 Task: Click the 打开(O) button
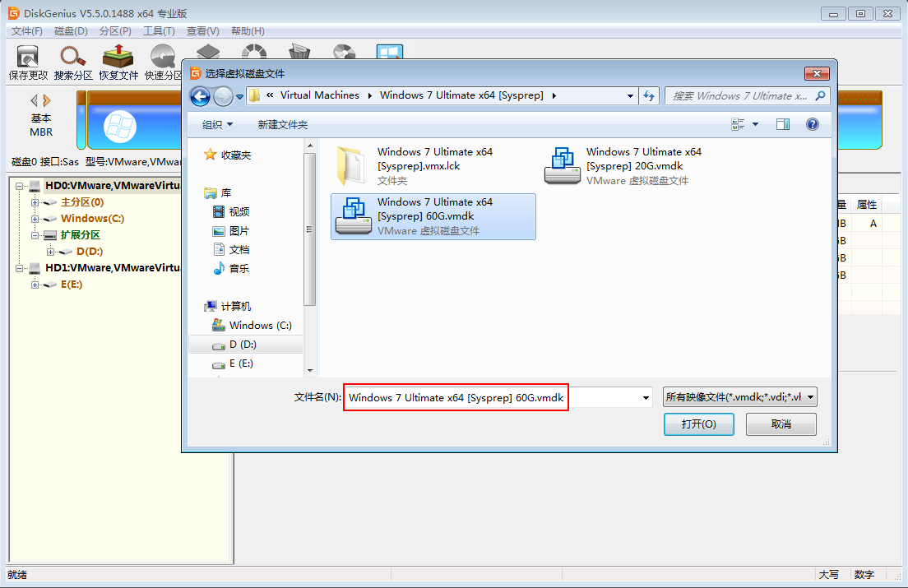tap(698, 424)
